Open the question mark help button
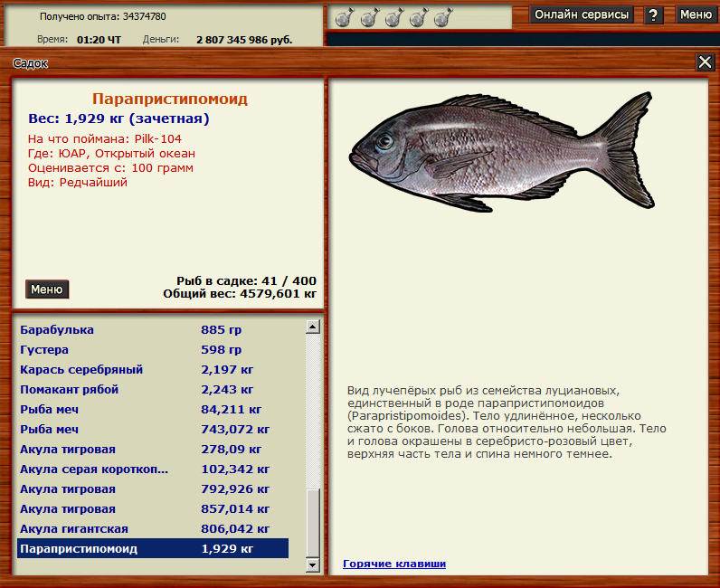This screenshot has height=588, width=720. pyautogui.click(x=653, y=15)
